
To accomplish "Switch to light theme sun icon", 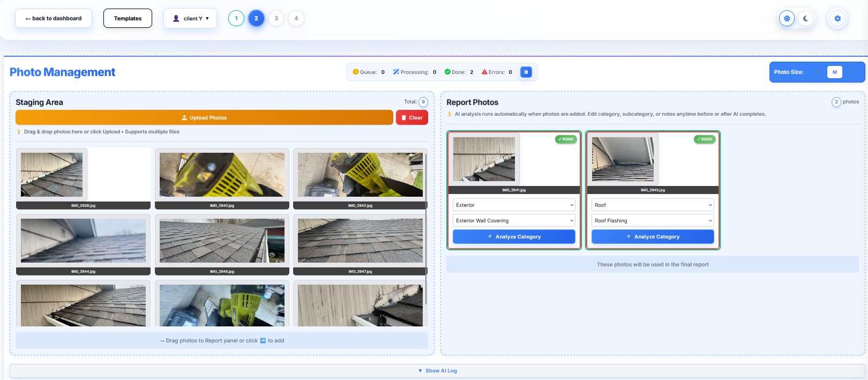I will click(787, 18).
